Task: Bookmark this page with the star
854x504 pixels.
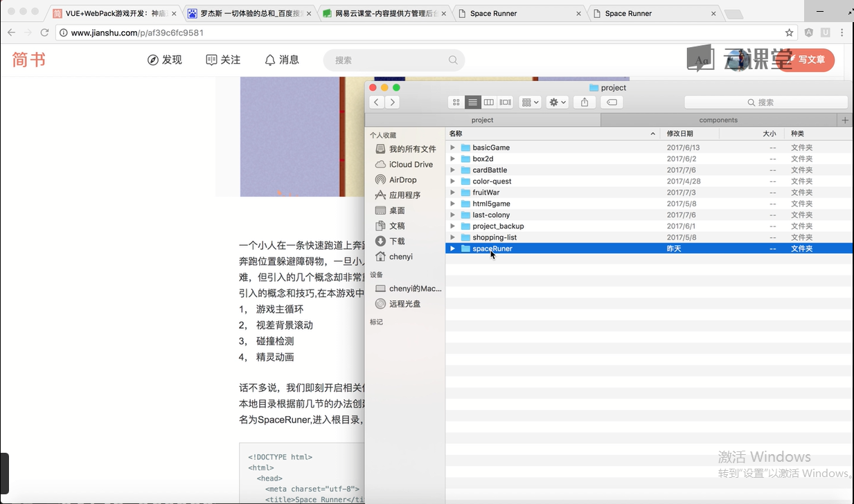Action: [x=789, y=33]
